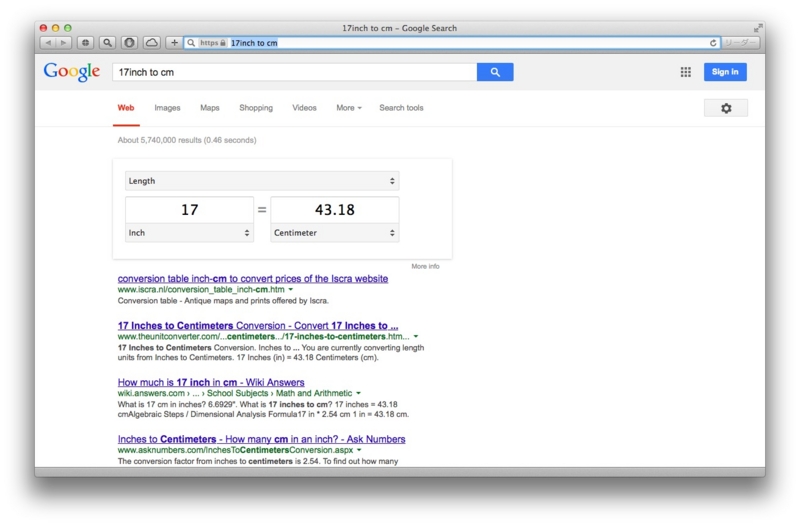Open the Centimeter unit dropdown

tap(335, 233)
